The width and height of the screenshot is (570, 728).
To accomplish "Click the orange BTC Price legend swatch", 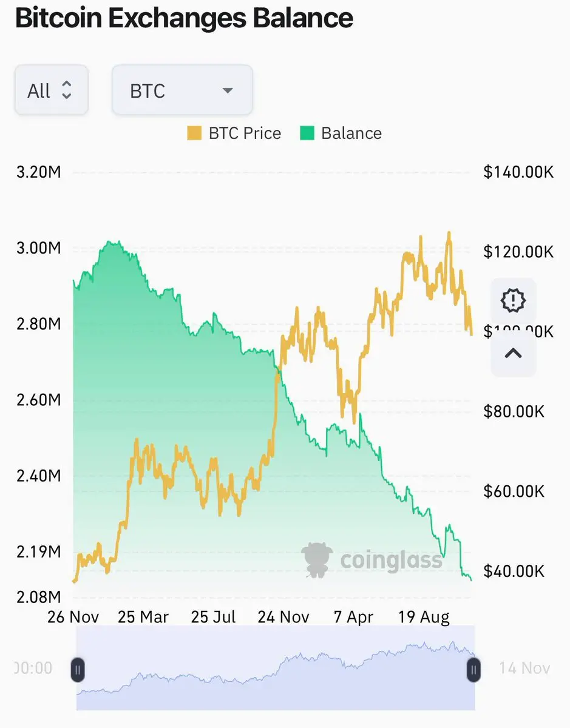I will coord(194,133).
